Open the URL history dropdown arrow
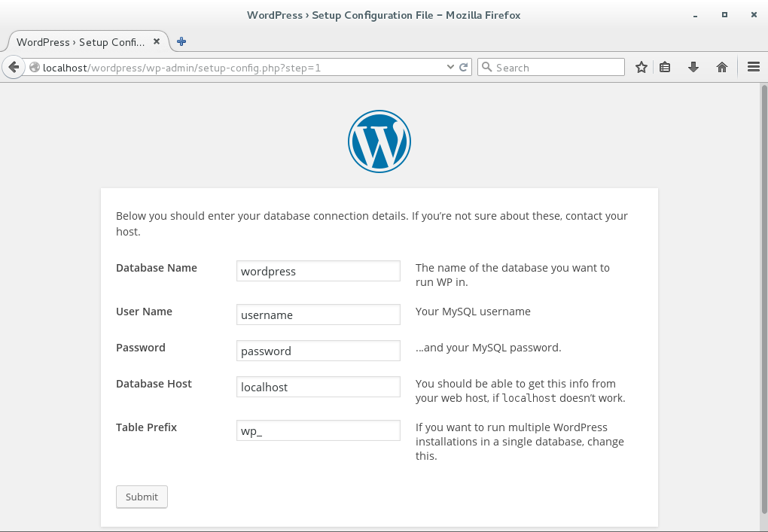 pos(450,67)
